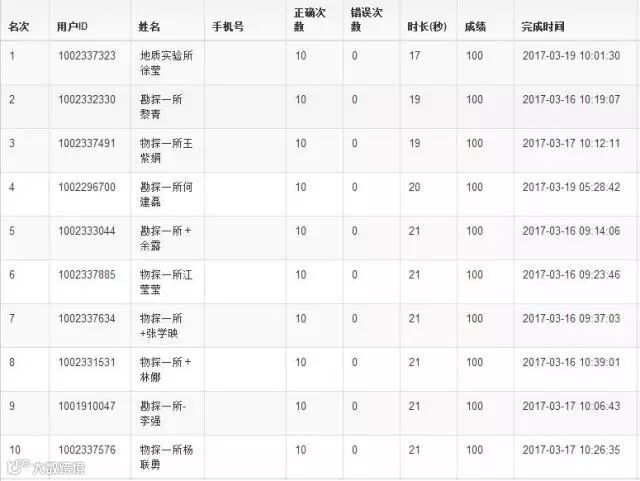Click rank number 10 in first column
The height and width of the screenshot is (481, 640).
tap(15, 450)
